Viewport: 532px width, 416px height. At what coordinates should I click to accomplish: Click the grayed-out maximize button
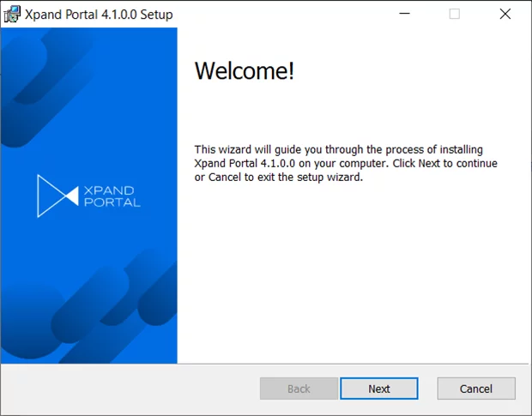pyautogui.click(x=455, y=14)
